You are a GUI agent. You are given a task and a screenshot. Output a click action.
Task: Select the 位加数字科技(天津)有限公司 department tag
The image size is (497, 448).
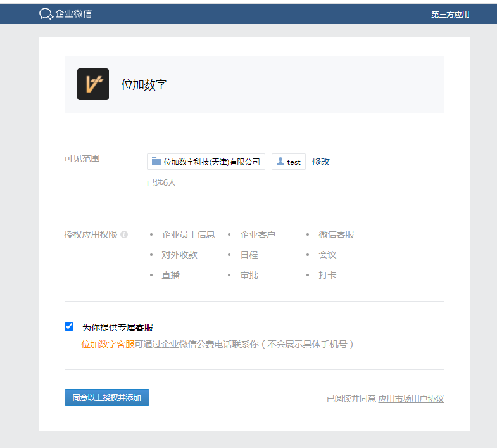click(206, 162)
